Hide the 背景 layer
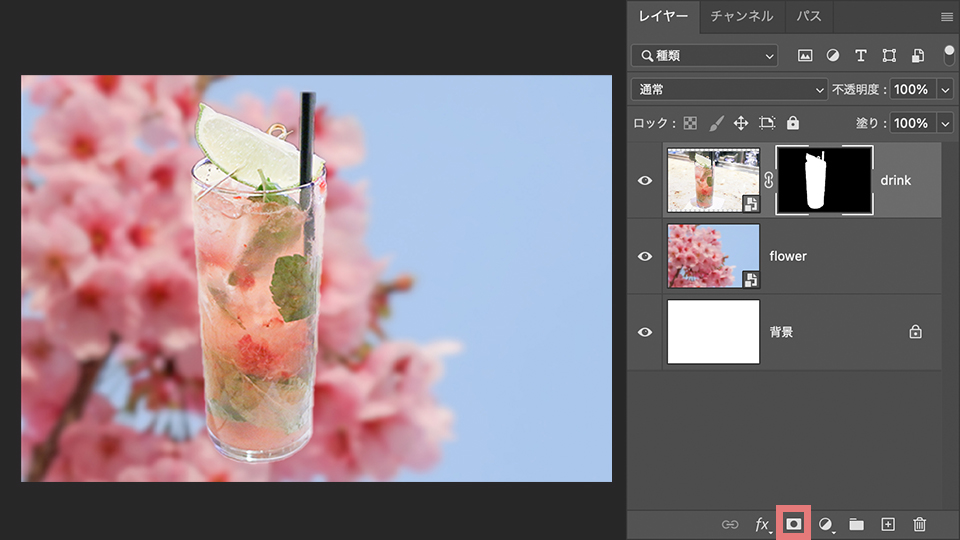Image resolution: width=960 pixels, height=540 pixels. (x=645, y=332)
